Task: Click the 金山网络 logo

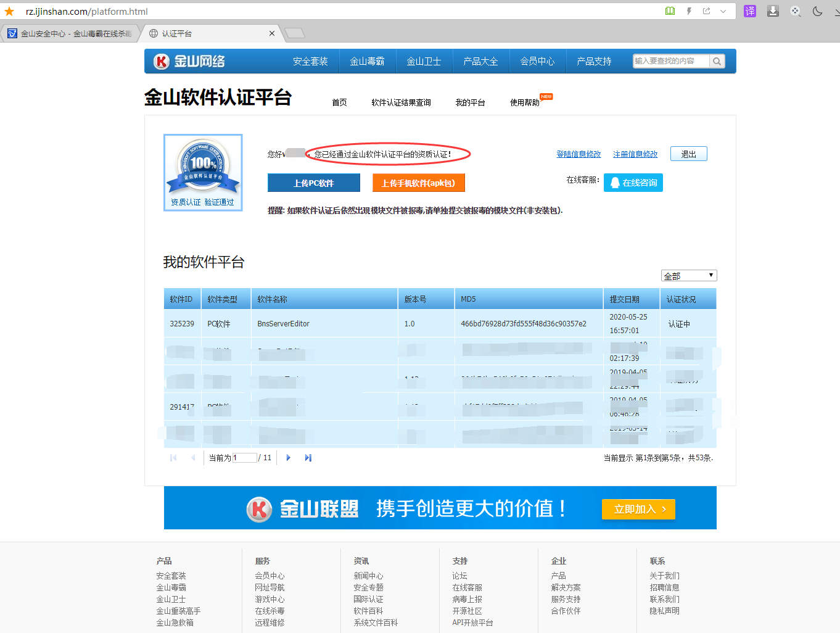Action: coord(189,61)
